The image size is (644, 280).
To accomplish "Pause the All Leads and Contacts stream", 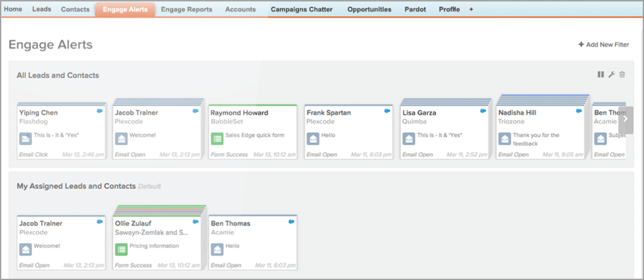I will click(x=600, y=74).
